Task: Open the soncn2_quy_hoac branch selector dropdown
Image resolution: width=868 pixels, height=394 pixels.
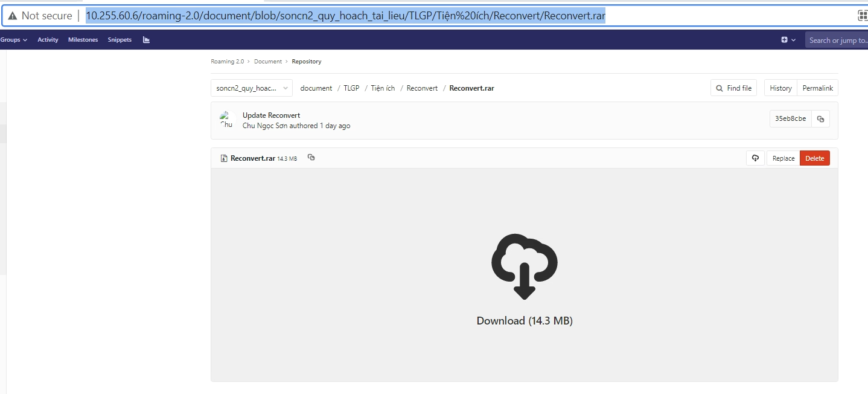Action: [x=251, y=88]
